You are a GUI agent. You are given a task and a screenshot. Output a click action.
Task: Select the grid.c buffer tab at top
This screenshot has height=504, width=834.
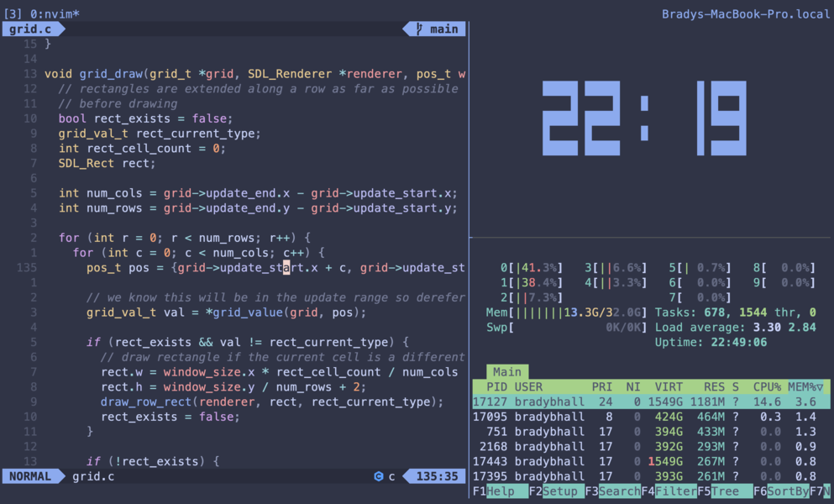click(31, 29)
